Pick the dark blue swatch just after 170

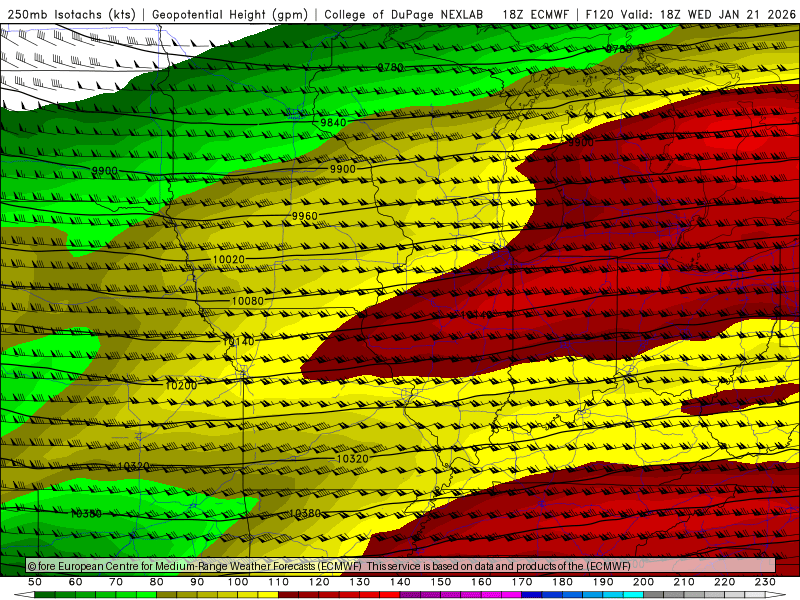[x=532, y=595]
